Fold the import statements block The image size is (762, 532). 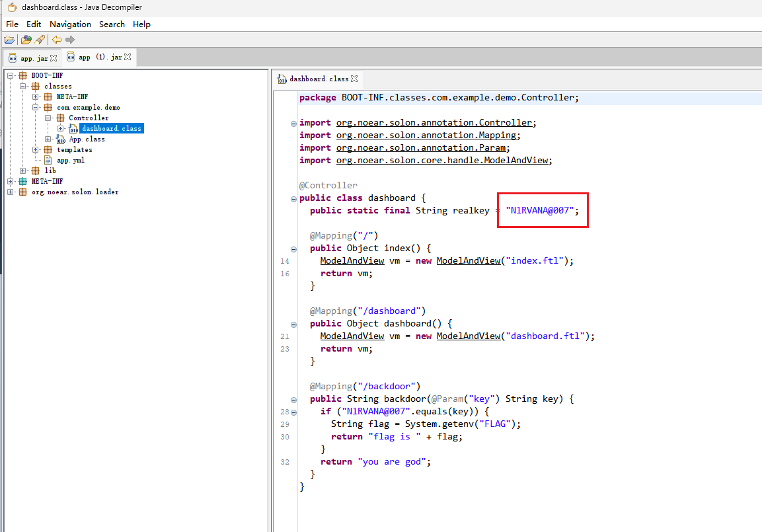(293, 124)
